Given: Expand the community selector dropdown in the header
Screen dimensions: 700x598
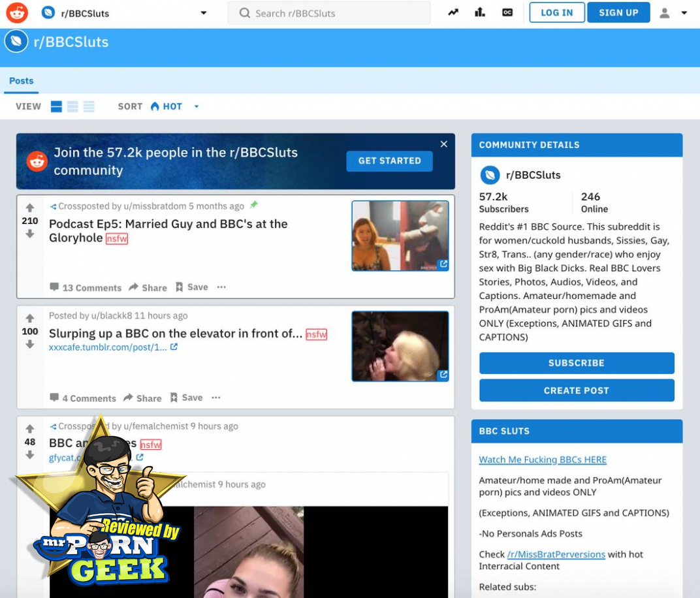Looking at the screenshot, I should [x=203, y=13].
